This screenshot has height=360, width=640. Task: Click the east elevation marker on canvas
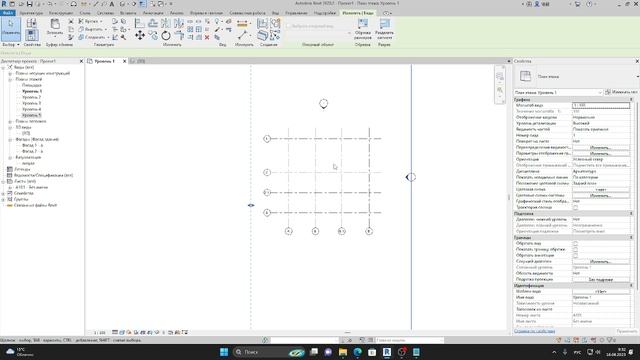point(411,177)
